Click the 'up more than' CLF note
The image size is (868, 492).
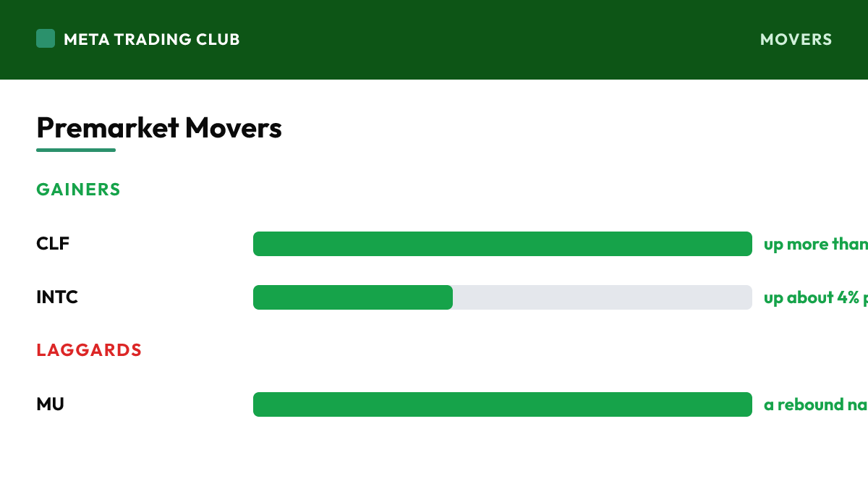(x=816, y=245)
